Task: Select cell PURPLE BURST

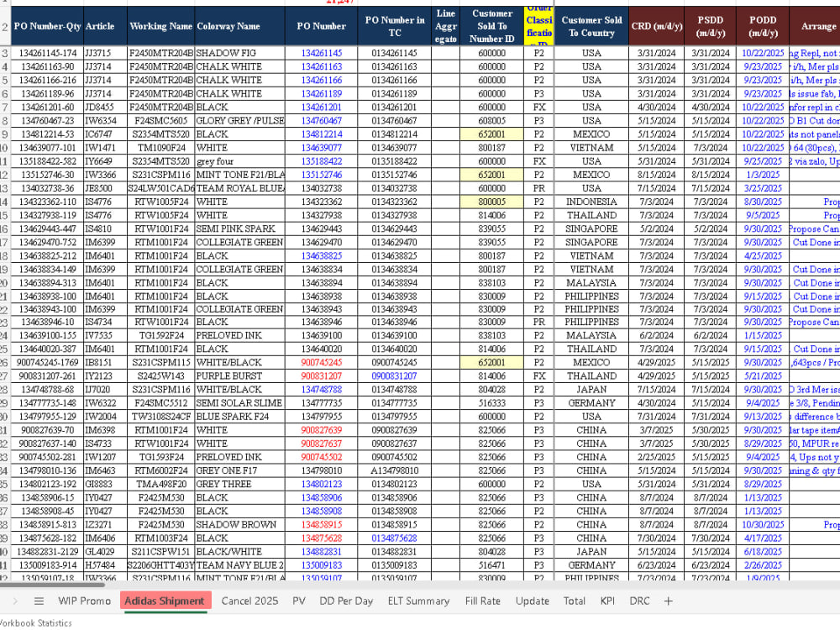Action: [240, 375]
